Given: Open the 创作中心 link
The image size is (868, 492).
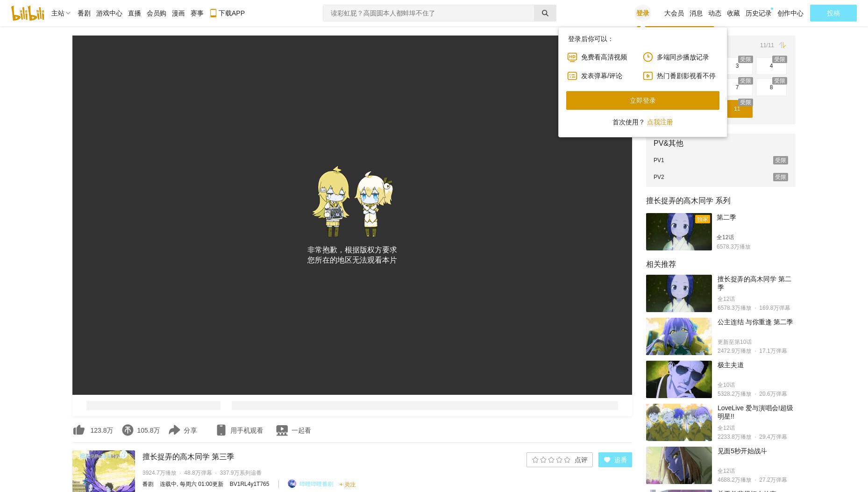Looking at the screenshot, I should [790, 13].
